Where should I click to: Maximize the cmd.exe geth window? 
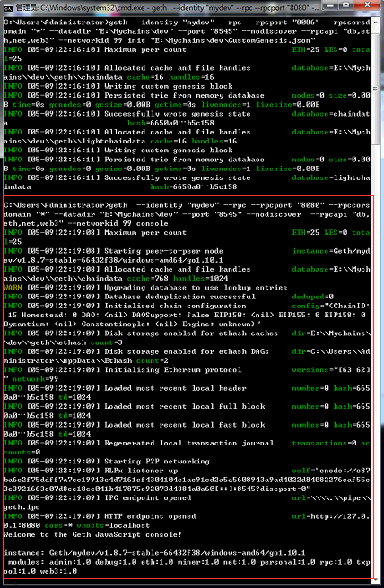coord(347,6)
